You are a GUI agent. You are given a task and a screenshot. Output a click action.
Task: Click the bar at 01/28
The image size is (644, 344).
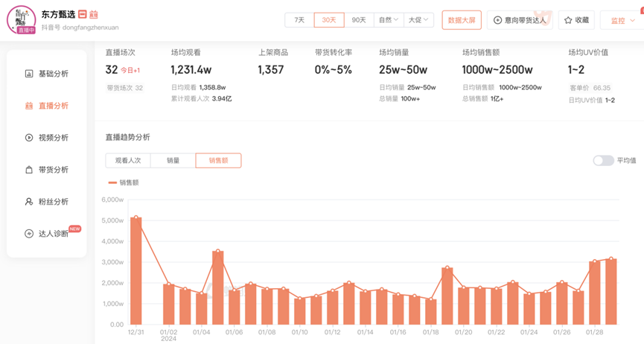(595, 293)
